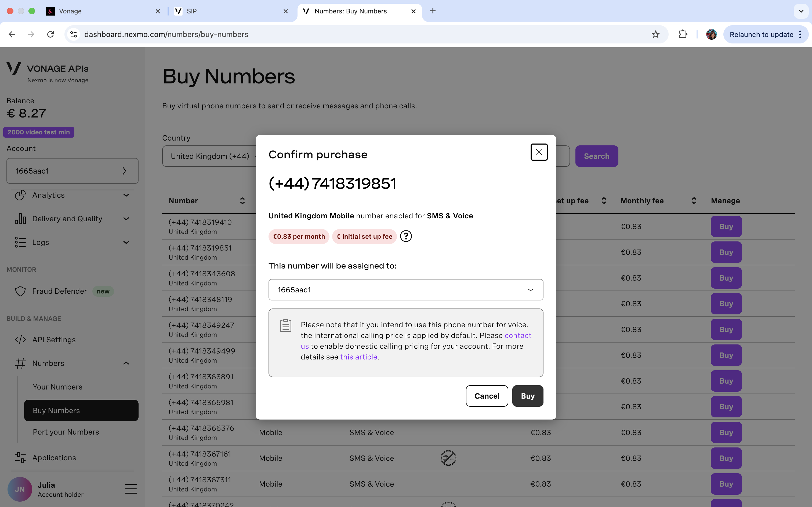Viewport: 812px width, 507px height.
Task: Confirm purchase with the dark Buy button
Action: coord(527,396)
